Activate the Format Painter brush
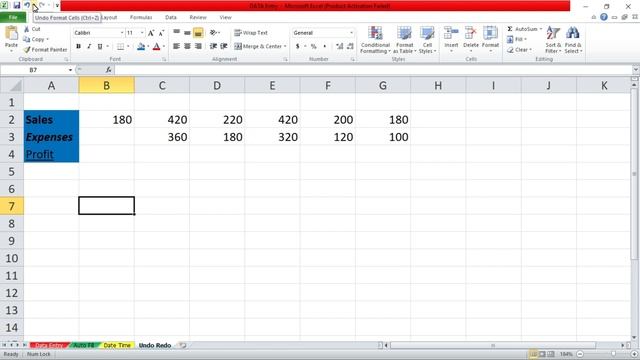640x360 pixels. point(45,49)
